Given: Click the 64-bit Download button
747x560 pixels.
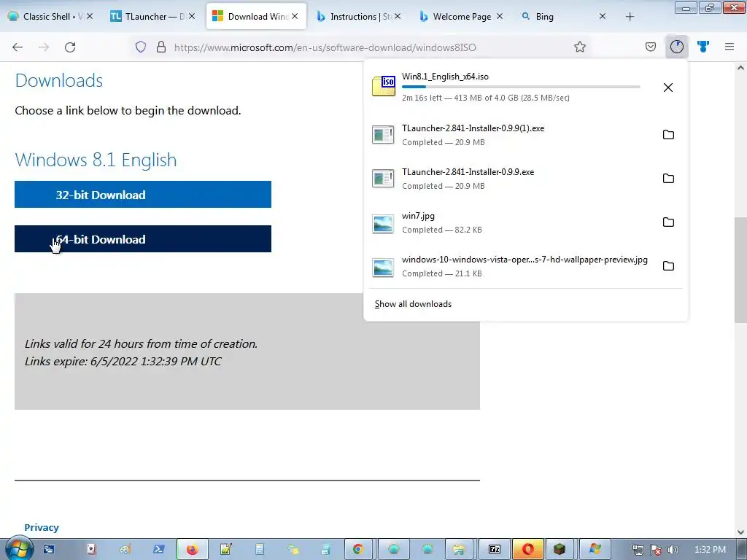Looking at the screenshot, I should coord(143,239).
